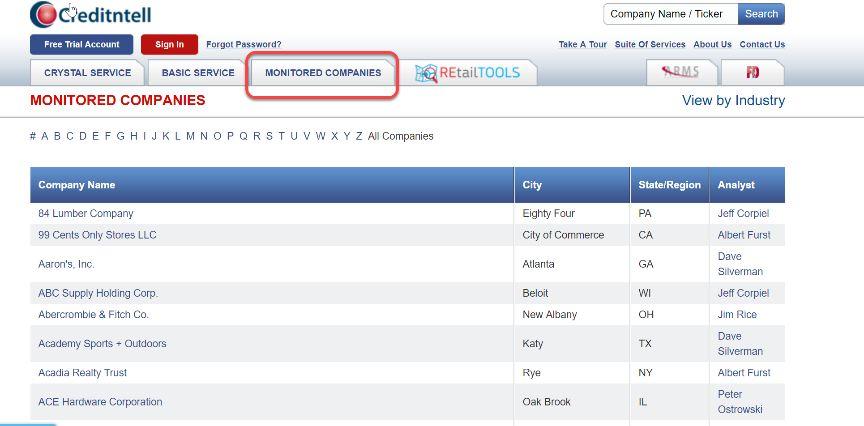Click View by Industry link
Screen dimensions: 864x426
[x=733, y=100]
